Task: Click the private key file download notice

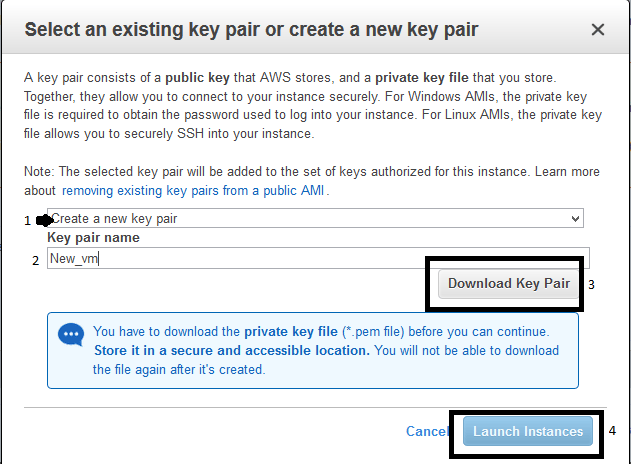Action: click(x=326, y=350)
